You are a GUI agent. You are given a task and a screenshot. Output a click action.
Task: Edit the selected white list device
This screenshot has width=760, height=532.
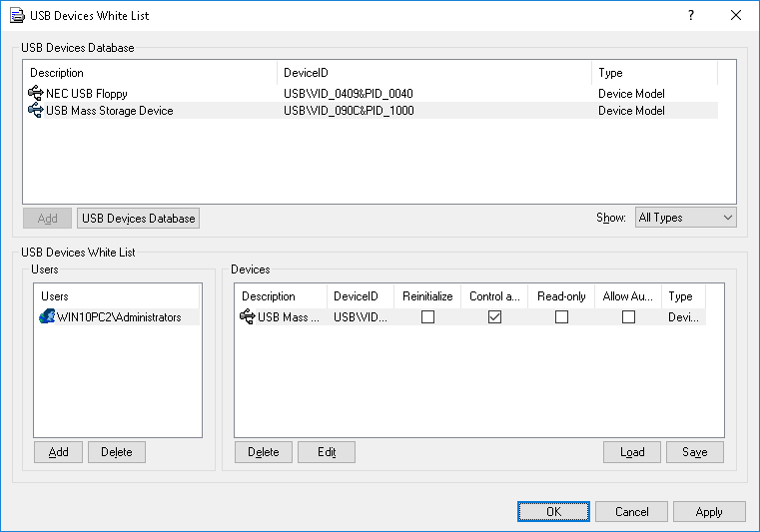[327, 452]
